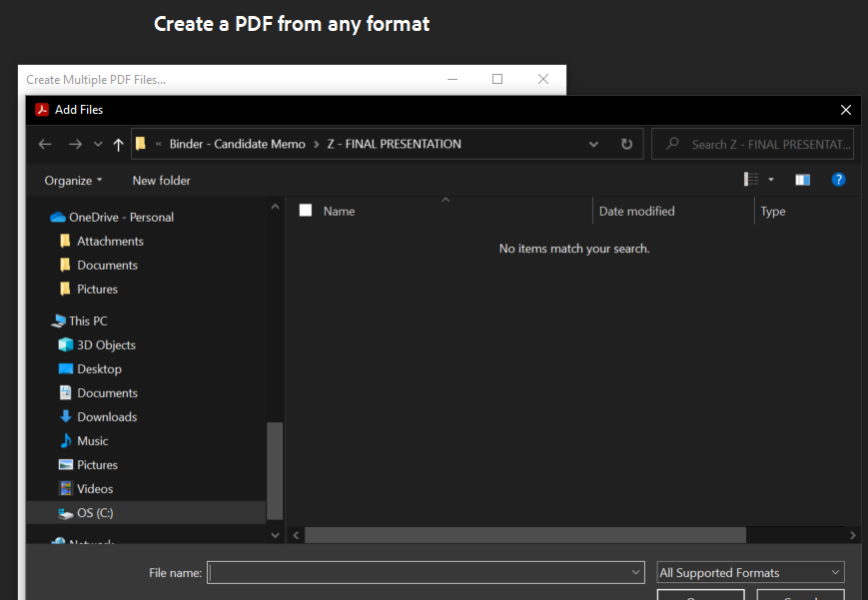Click the Adobe Acrobat icon in title bar

click(42, 110)
